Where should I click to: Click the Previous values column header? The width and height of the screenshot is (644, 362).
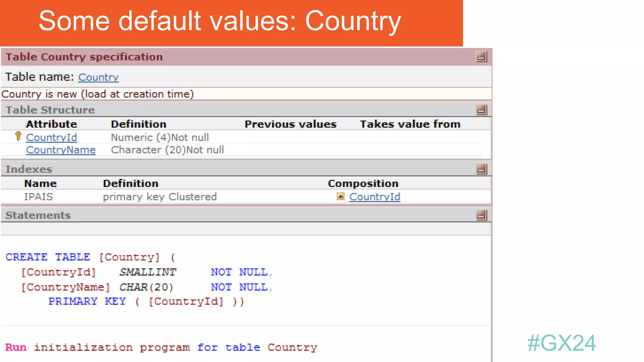[x=291, y=124]
